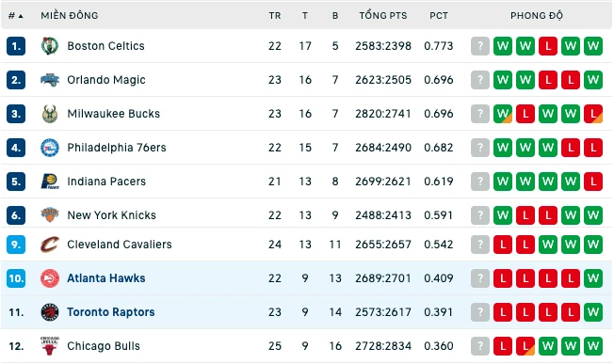Image resolution: width=614 pixels, height=364 pixels.
Task: Open the Atlanta Hawks team link
Action: coord(106,278)
